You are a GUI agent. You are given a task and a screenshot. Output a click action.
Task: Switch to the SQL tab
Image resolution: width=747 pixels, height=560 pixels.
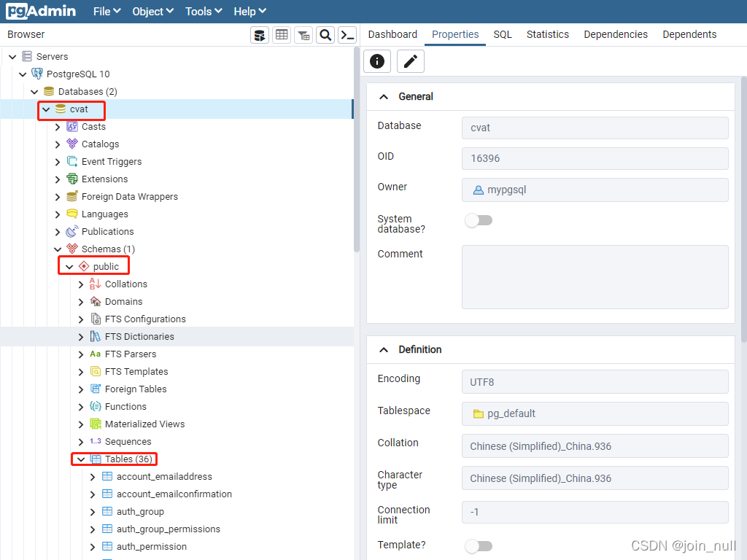(x=503, y=34)
